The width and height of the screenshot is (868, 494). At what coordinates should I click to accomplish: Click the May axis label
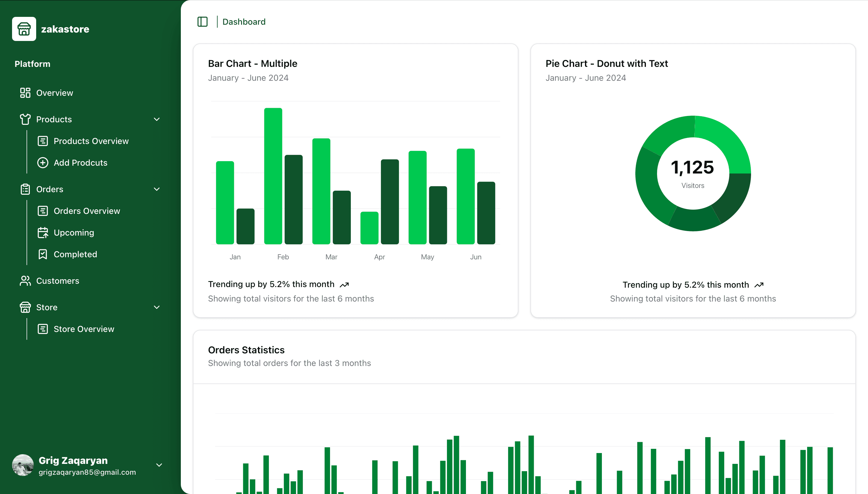pos(427,257)
